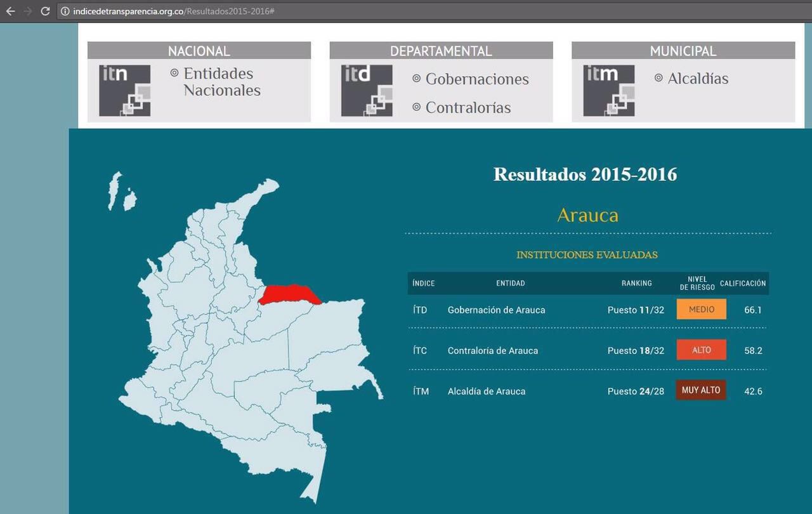Click Gobernación de Arauca entity
812x514 pixels.
click(x=496, y=310)
